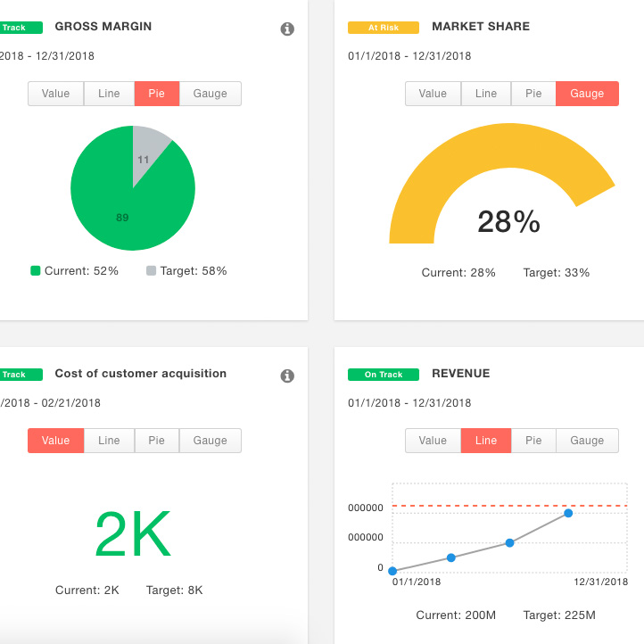Click the At Risk status badge
Viewport: 644px width, 644px height.
coord(384,28)
